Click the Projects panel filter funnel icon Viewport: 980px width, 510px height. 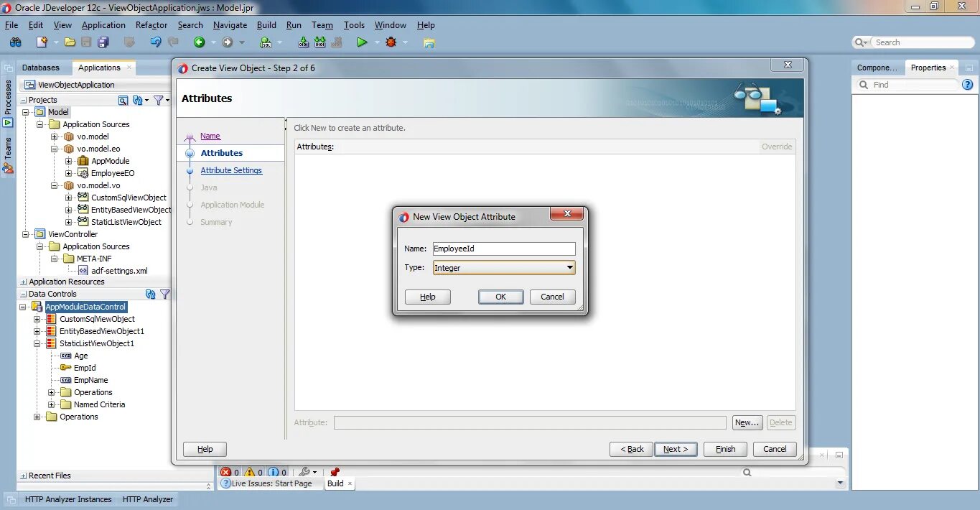tap(159, 101)
